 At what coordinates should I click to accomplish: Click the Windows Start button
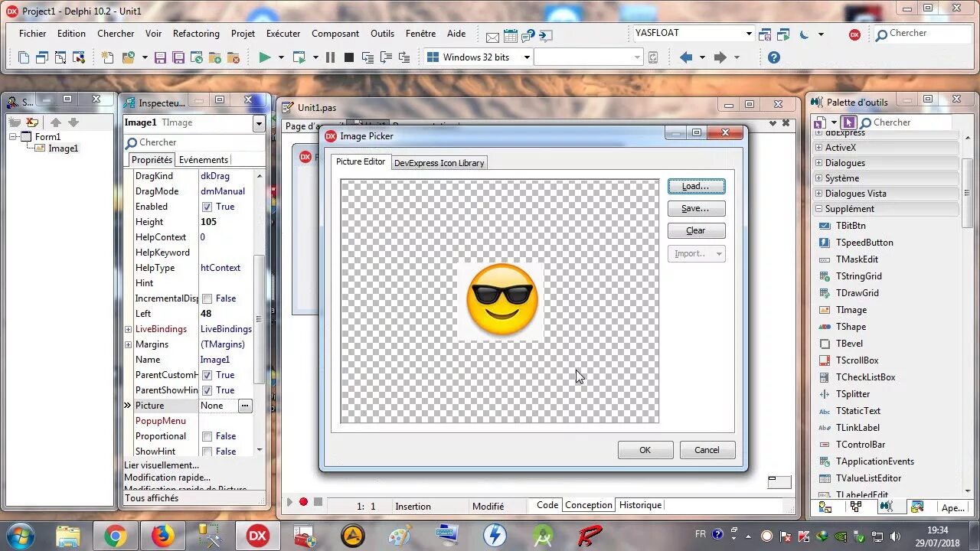pos(18,536)
